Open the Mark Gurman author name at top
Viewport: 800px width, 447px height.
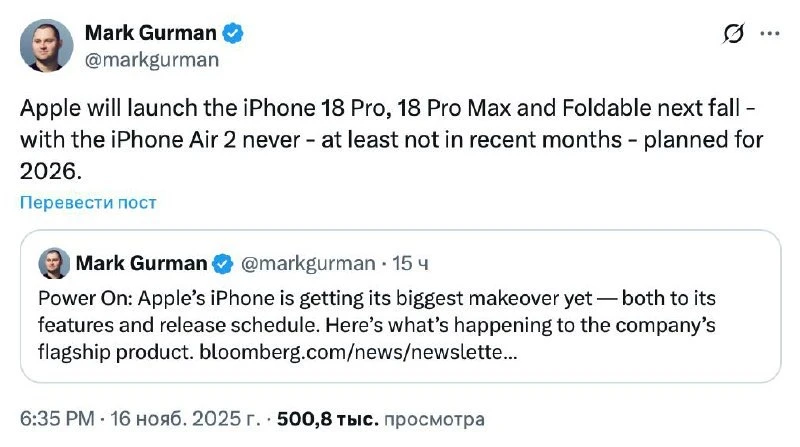(x=150, y=34)
